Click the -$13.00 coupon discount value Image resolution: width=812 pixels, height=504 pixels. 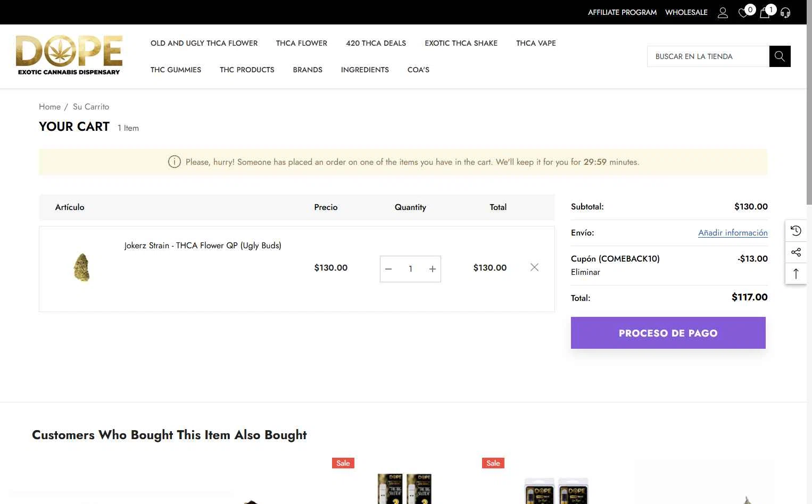pyautogui.click(x=752, y=259)
